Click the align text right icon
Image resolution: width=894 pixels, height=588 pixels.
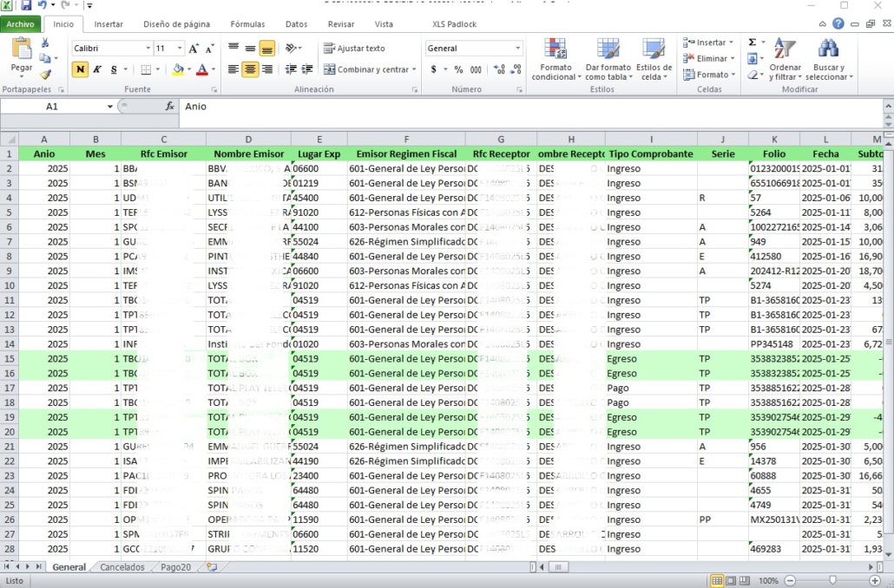pyautogui.click(x=266, y=69)
